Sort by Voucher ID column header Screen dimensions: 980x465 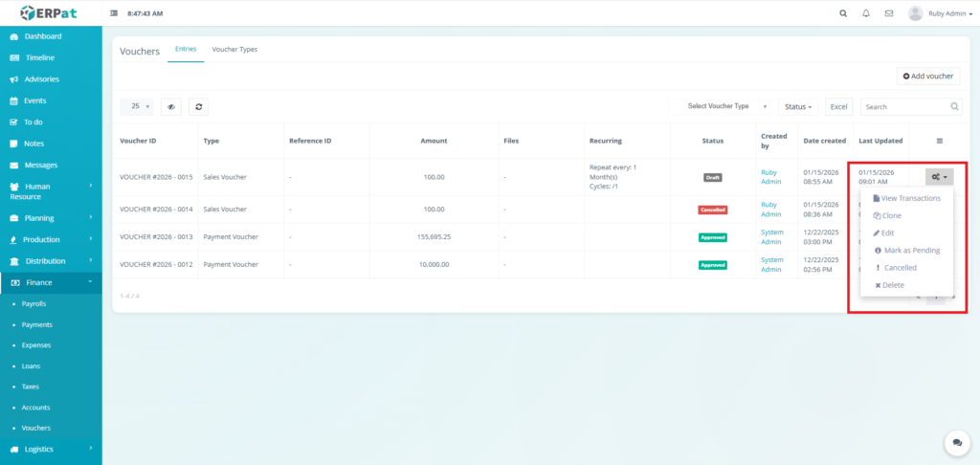[138, 141]
